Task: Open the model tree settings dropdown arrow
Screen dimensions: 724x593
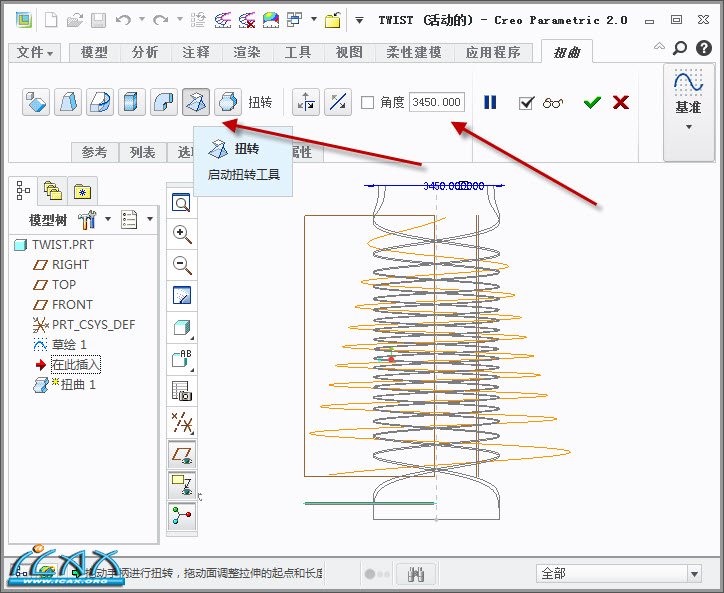Action: point(150,219)
